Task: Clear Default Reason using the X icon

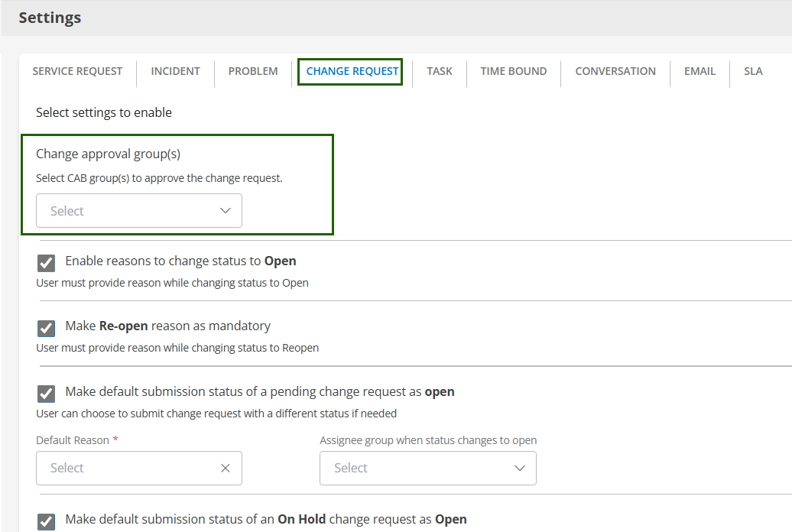Action: click(226, 468)
